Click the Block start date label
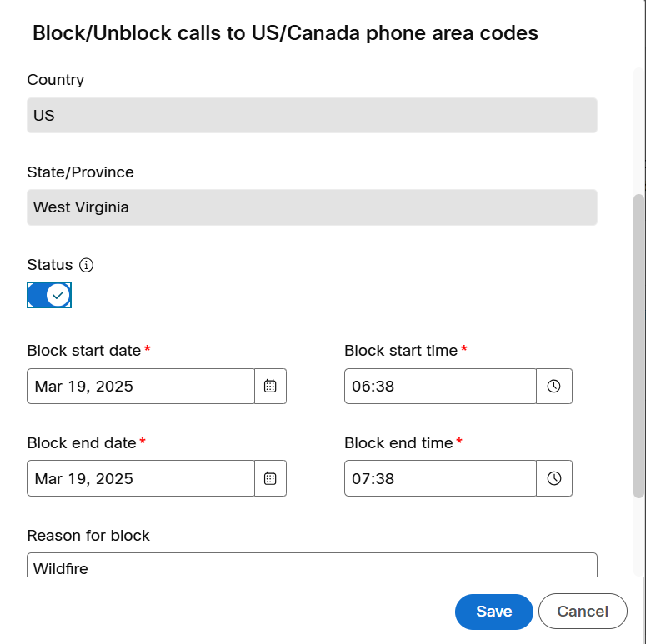This screenshot has width=646, height=644. pos(84,351)
